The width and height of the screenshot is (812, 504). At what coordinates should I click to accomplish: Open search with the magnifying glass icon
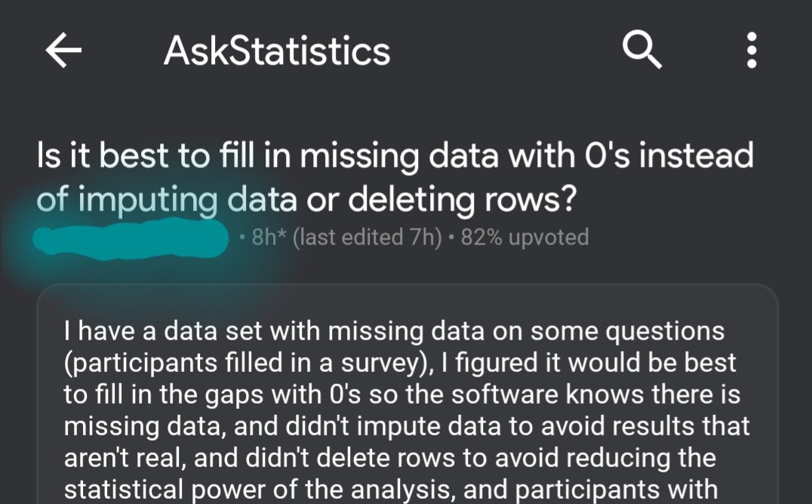pyautogui.click(x=642, y=51)
